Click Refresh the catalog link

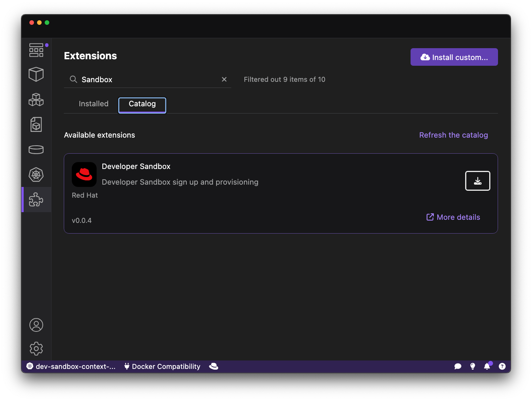tap(453, 135)
